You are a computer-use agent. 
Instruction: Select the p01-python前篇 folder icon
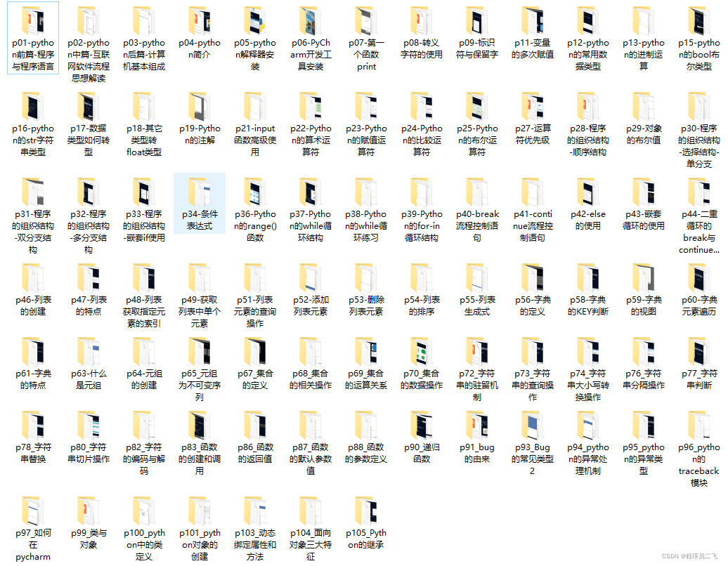33,21
